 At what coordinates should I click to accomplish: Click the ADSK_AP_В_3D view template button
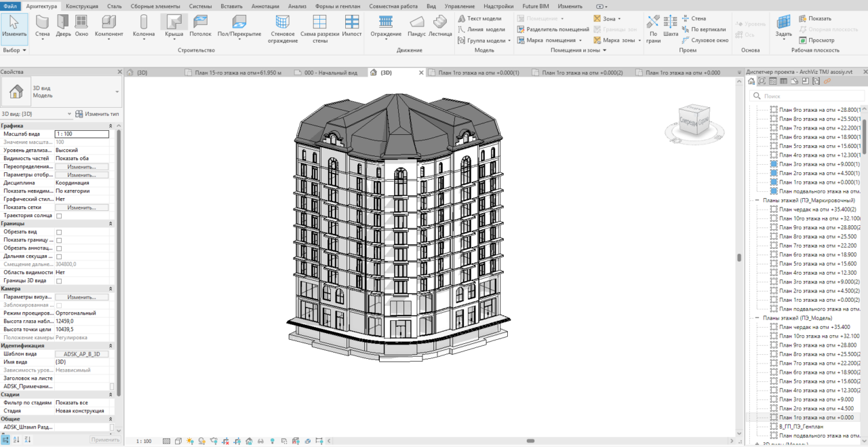[x=81, y=354]
